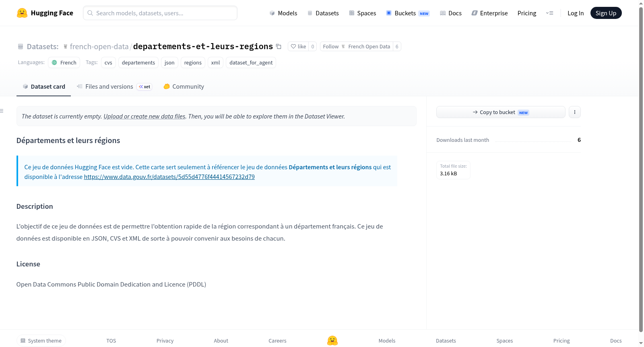
Task: Like the dataset with heart icon
Action: tap(298, 46)
